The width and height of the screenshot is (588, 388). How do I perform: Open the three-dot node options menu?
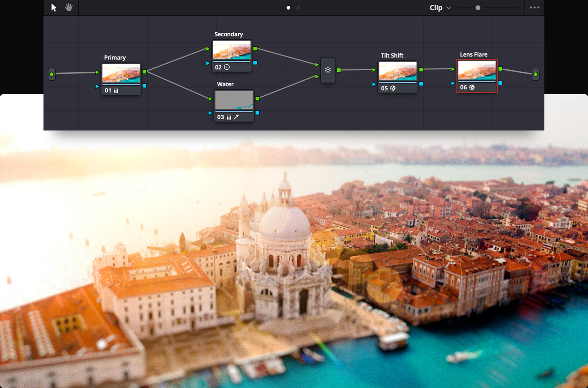click(x=534, y=7)
